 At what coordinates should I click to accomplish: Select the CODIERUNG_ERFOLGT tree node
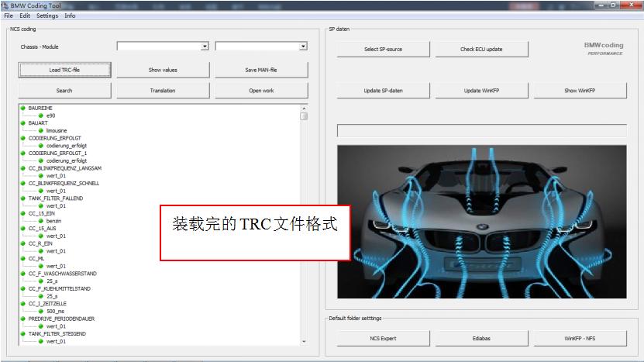coord(54,139)
